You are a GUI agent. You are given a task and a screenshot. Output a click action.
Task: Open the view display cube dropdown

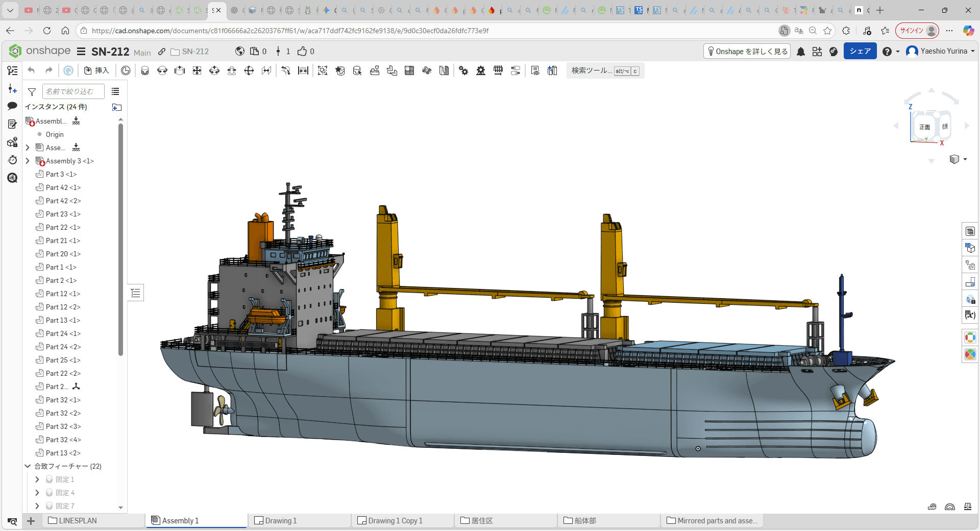click(x=958, y=159)
